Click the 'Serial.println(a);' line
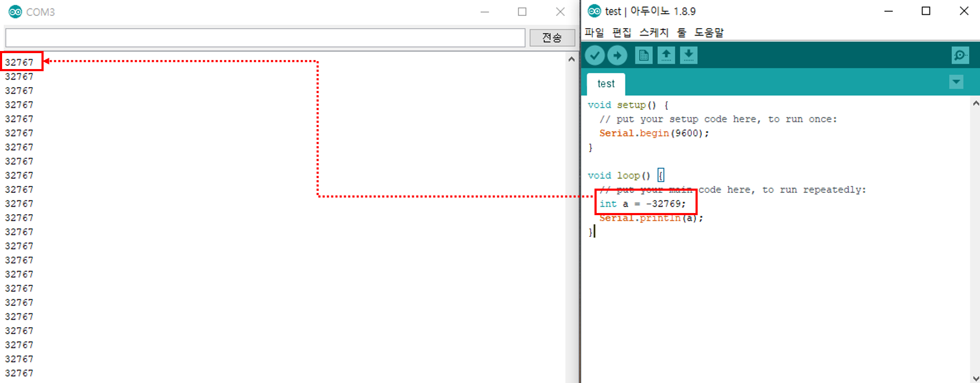 click(651, 218)
